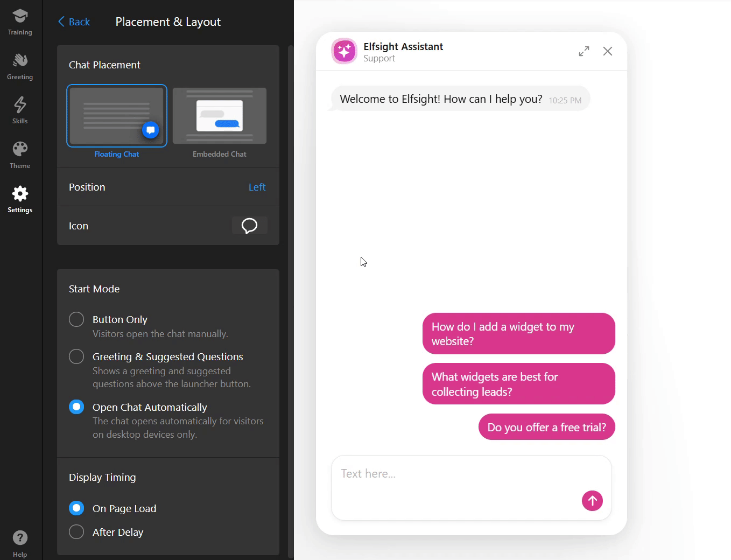The height and width of the screenshot is (560, 731).
Task: Click the Support subtitle in chat header
Action: 379,58
